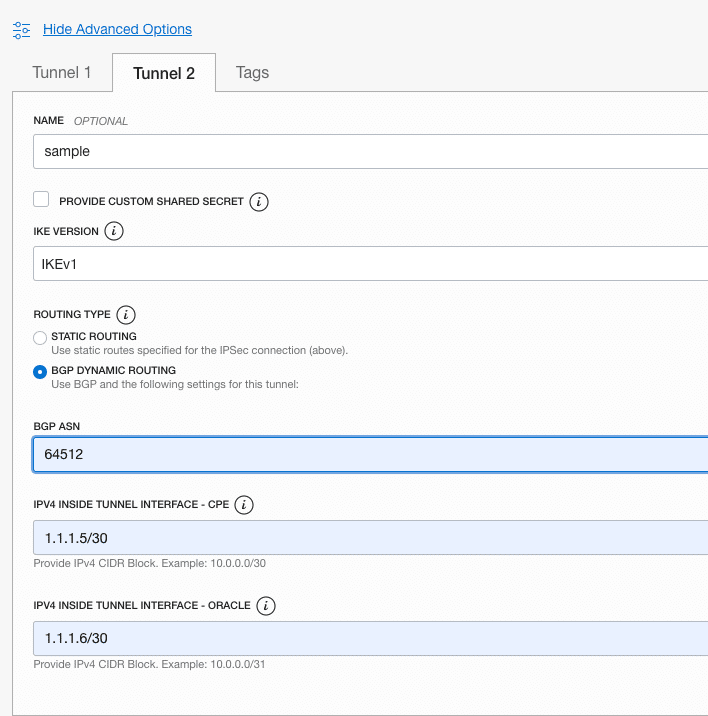Screen dimensions: 708x716
Task: Click the 'Provide Custom Shared Secret' label text
Action: click(x=151, y=202)
